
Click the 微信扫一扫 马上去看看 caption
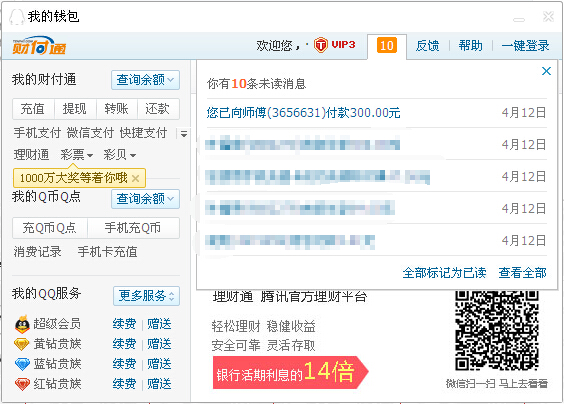click(497, 383)
